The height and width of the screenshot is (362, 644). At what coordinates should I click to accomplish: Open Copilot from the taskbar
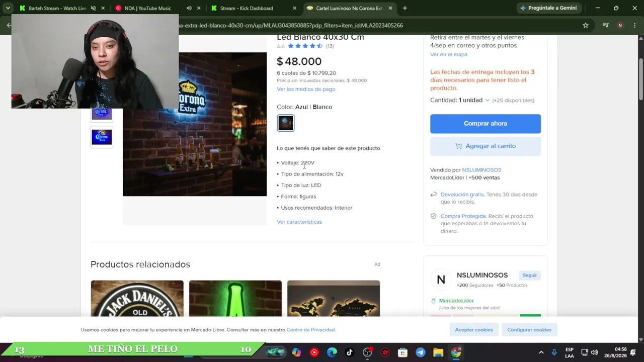coord(297,352)
